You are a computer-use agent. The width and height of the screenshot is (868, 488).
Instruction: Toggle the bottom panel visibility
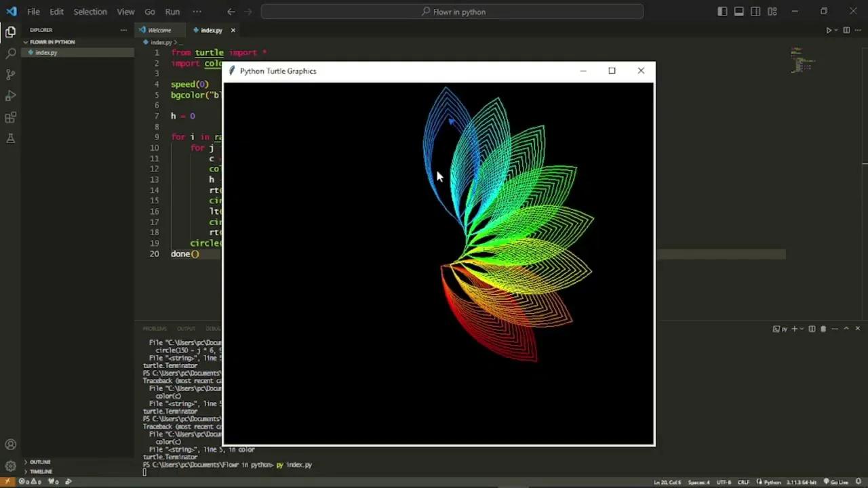[x=739, y=12]
